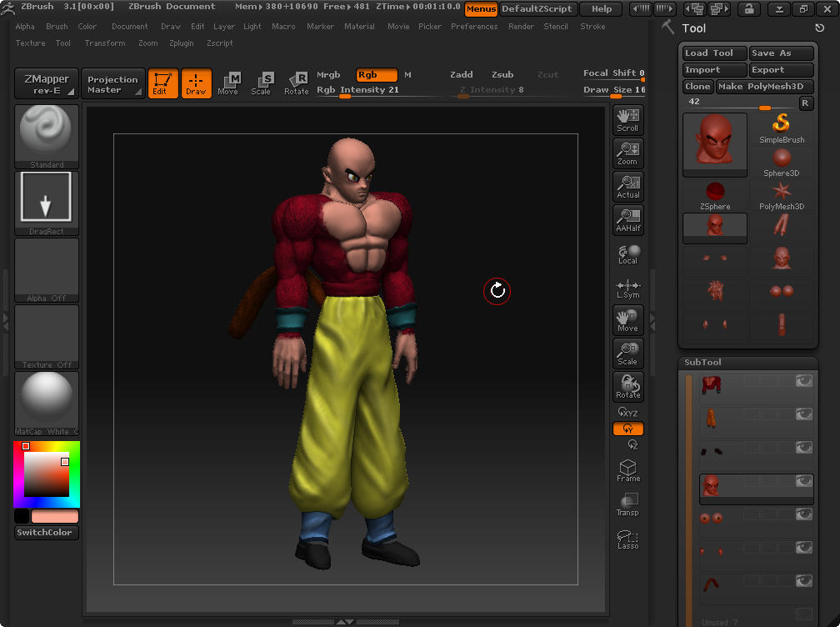
Task: Activate the Lasso selection icon
Action: pyautogui.click(x=627, y=539)
